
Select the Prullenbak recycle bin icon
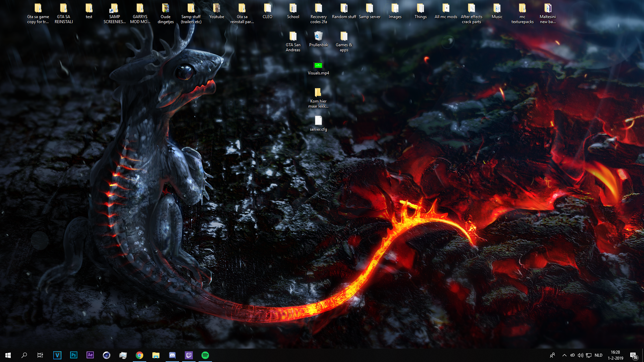coord(319,39)
